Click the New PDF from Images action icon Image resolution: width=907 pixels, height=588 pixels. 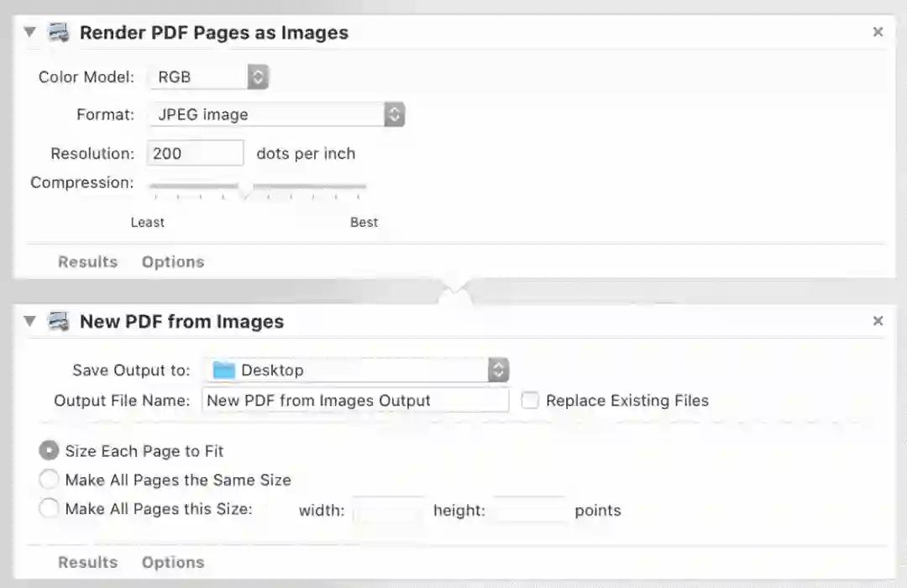pyautogui.click(x=58, y=321)
